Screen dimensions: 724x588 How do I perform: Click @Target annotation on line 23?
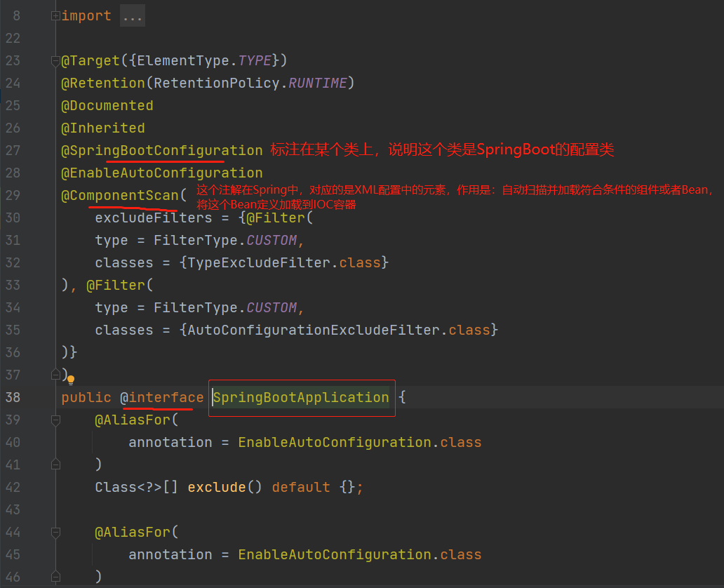coord(90,61)
